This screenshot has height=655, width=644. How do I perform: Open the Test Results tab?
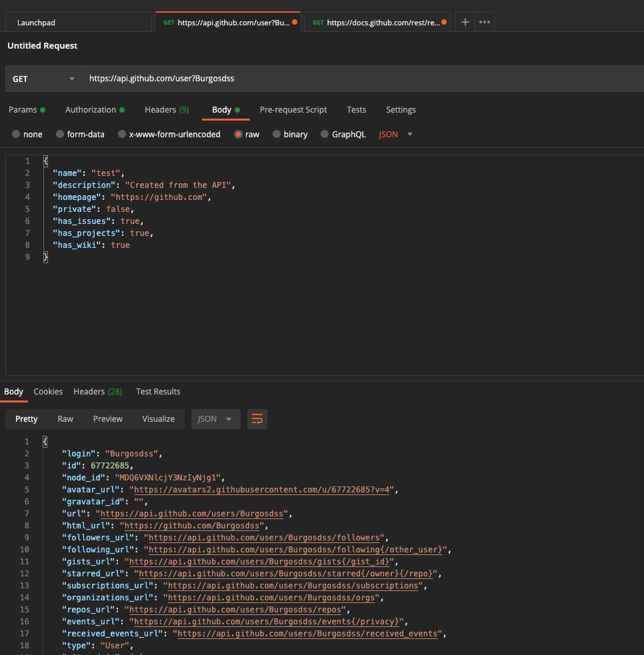[x=158, y=392]
